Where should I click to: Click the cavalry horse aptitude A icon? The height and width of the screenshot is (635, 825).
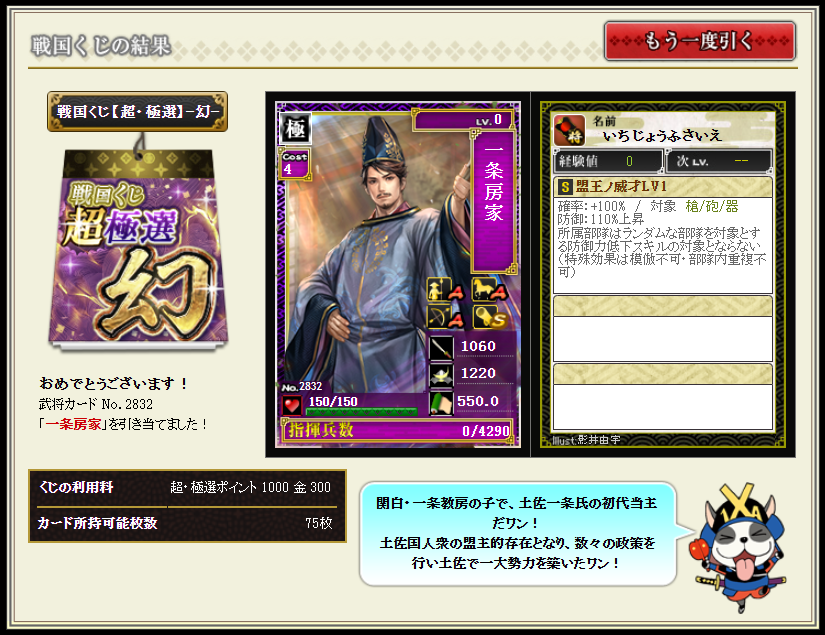tap(489, 289)
